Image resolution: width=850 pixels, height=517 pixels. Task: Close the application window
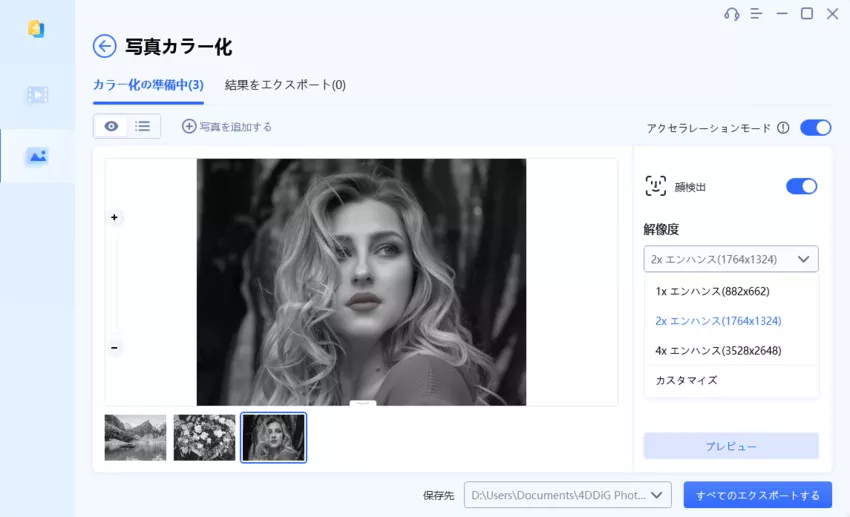tap(832, 14)
